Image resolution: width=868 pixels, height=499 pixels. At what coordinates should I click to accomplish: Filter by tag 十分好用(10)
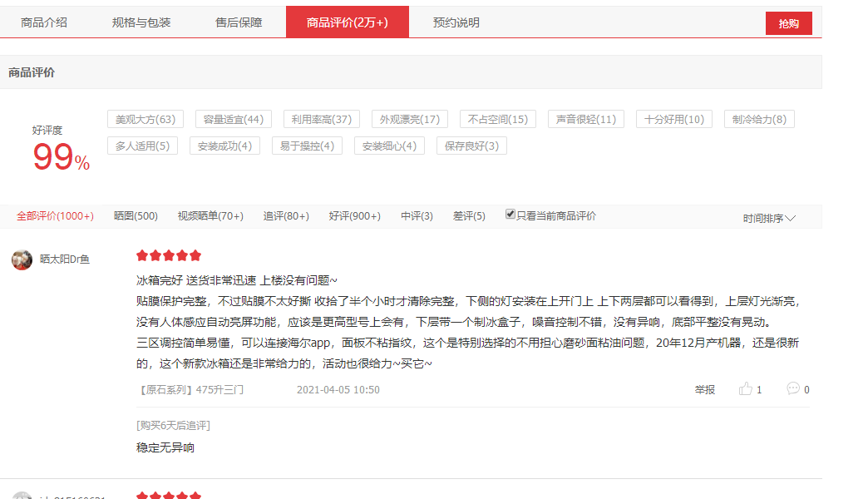tap(673, 119)
